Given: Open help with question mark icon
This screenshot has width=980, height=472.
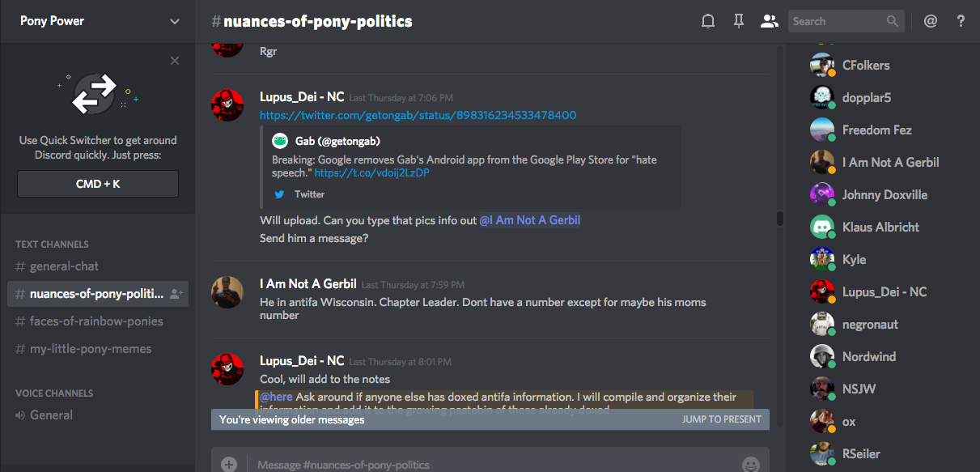Looking at the screenshot, I should point(961,22).
